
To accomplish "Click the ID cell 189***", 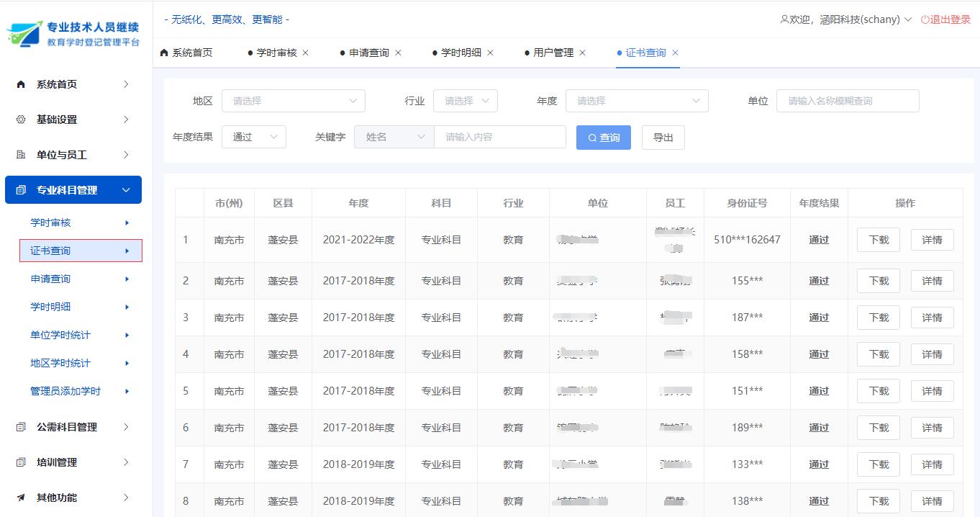I will pyautogui.click(x=747, y=428).
